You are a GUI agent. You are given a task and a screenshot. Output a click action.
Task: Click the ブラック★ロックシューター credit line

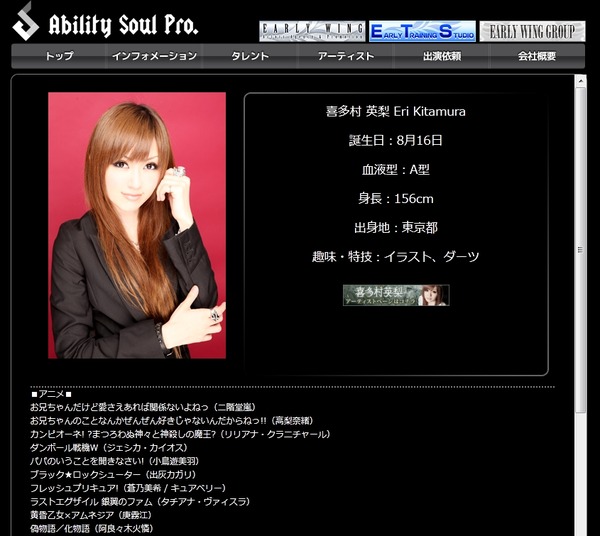point(113,474)
